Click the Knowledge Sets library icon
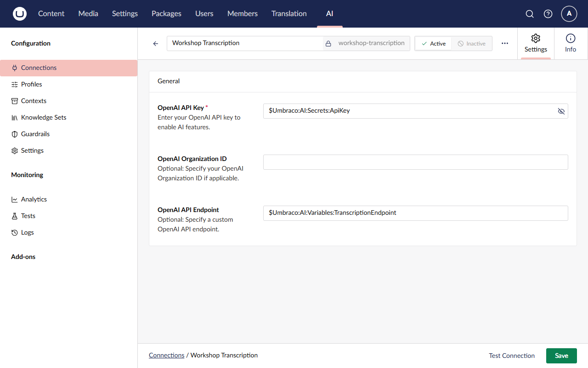 (15, 117)
